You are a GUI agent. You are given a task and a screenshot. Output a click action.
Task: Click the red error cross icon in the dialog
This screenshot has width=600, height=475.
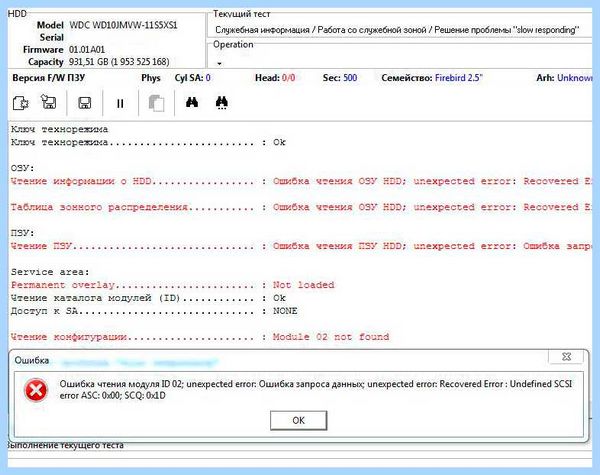point(36,390)
